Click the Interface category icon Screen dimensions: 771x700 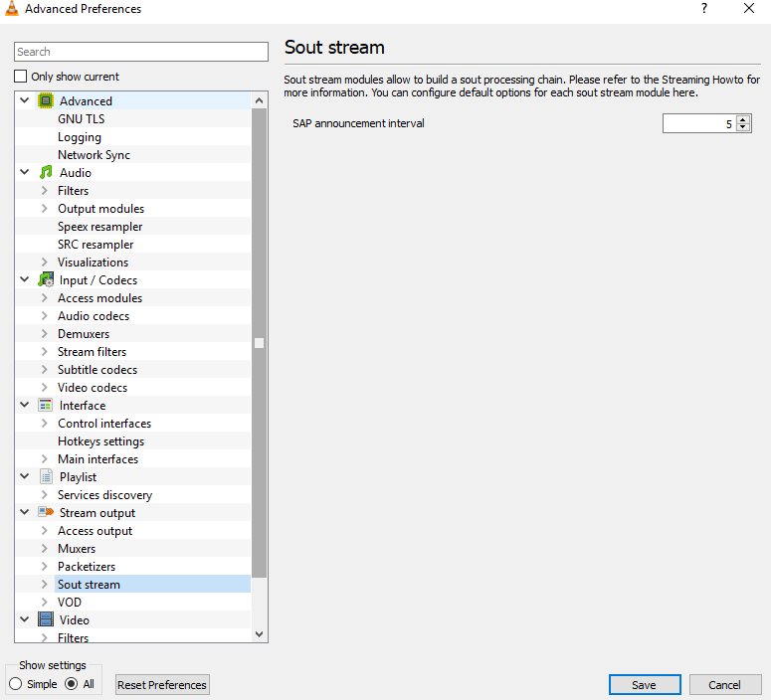point(46,405)
